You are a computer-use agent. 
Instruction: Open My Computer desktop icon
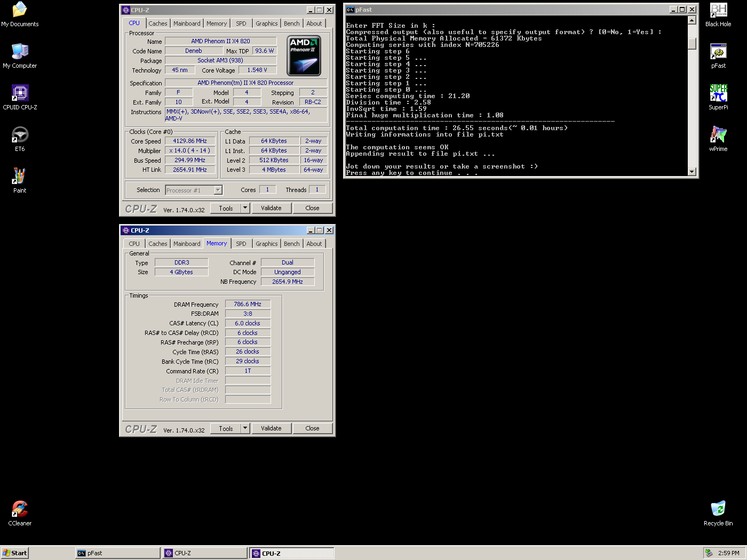coord(20,56)
